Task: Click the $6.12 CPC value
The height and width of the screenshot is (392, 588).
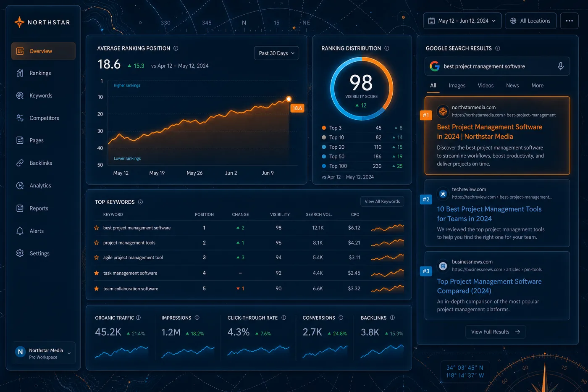Action: click(x=354, y=228)
